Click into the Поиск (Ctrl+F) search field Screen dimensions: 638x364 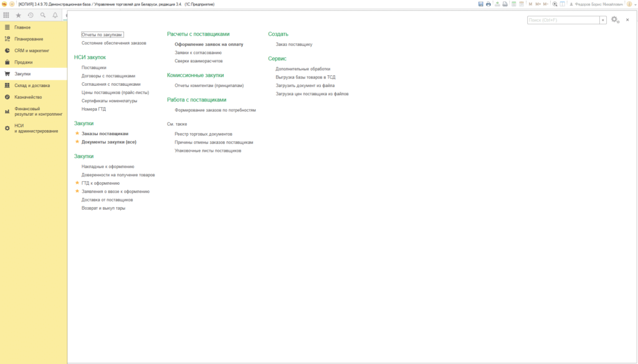563,20
